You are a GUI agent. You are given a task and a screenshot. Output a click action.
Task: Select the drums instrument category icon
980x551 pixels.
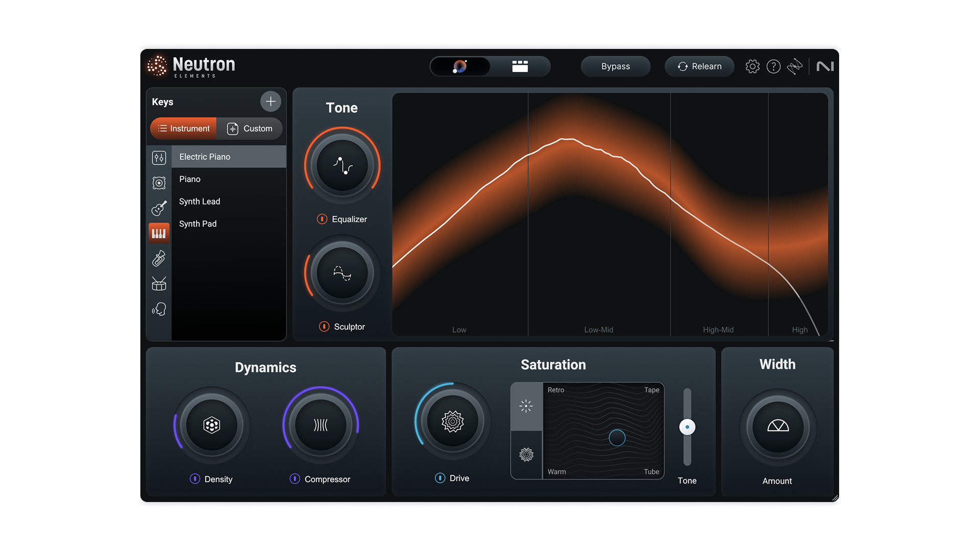[159, 284]
